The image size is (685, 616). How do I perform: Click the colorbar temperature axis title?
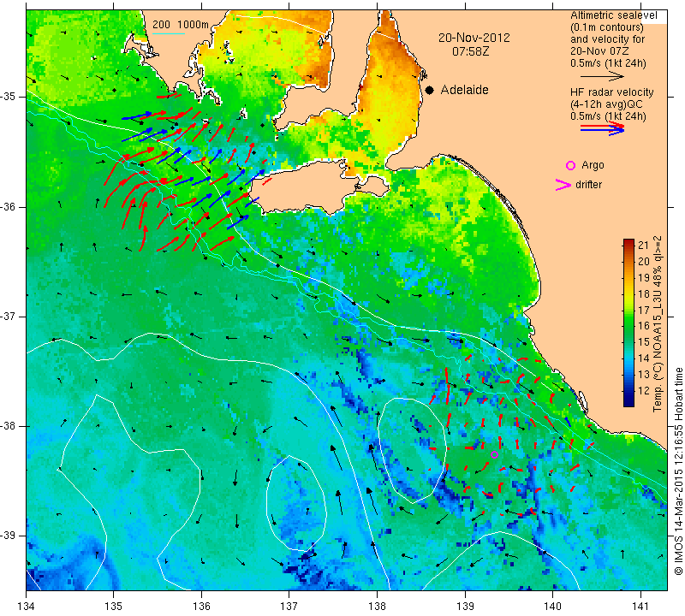tap(658, 323)
